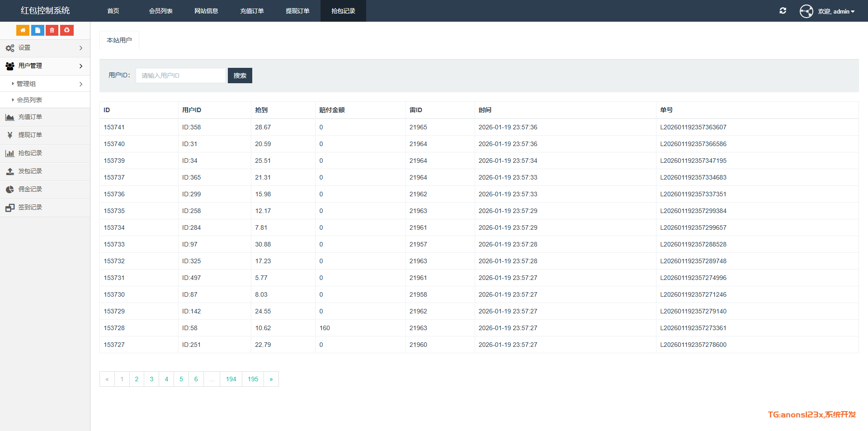Click the blue document shortcut icon
The height and width of the screenshot is (431, 868).
(x=38, y=30)
